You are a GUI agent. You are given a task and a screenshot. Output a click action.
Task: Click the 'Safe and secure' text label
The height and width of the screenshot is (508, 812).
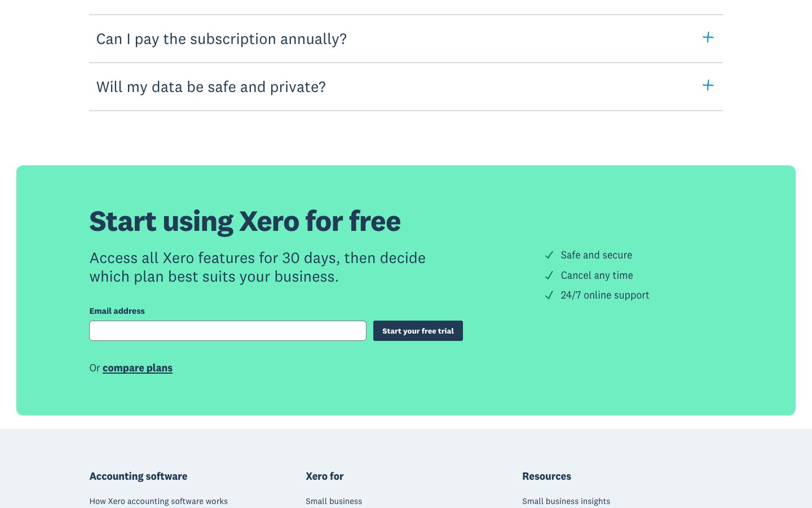[x=596, y=255]
